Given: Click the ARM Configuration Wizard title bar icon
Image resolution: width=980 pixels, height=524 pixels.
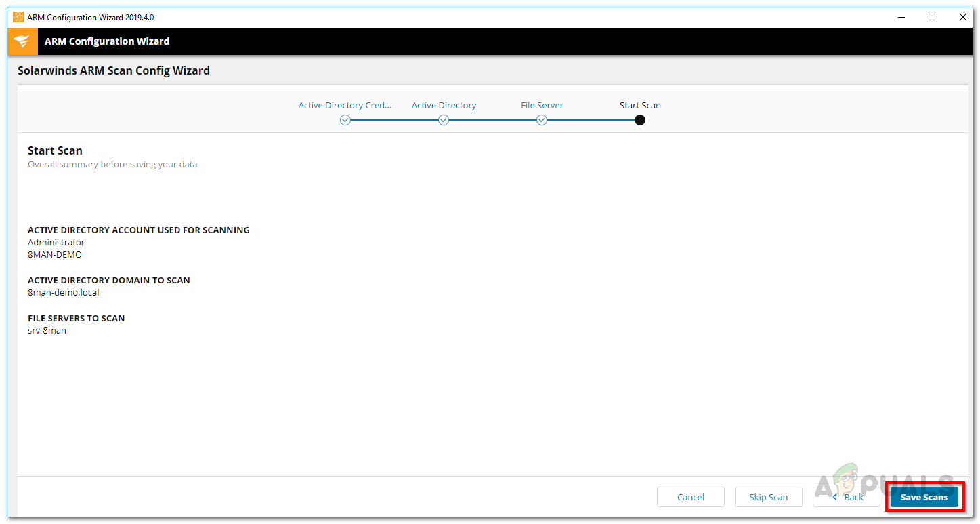Looking at the screenshot, I should click(18, 17).
